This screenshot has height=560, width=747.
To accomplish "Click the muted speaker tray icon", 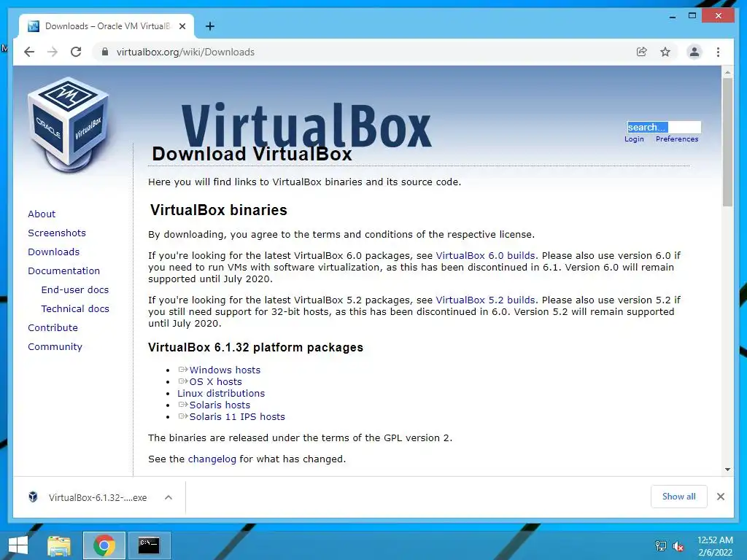I will click(678, 546).
